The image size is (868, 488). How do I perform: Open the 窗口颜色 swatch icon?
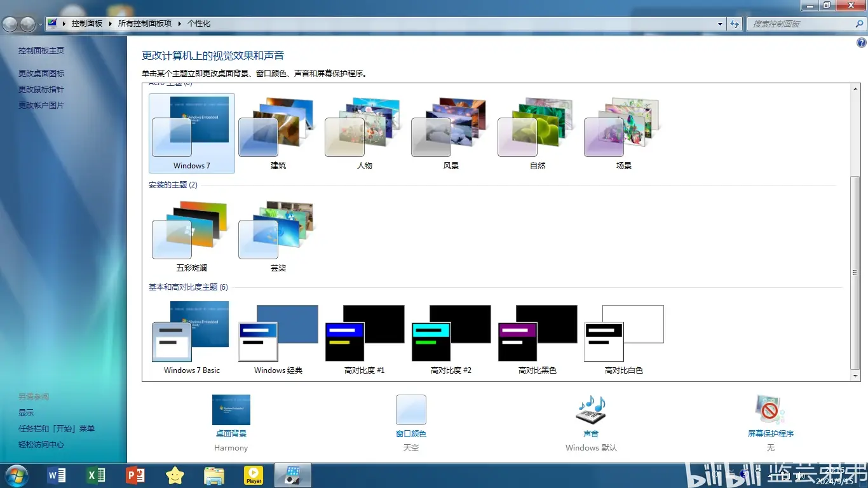click(x=411, y=410)
